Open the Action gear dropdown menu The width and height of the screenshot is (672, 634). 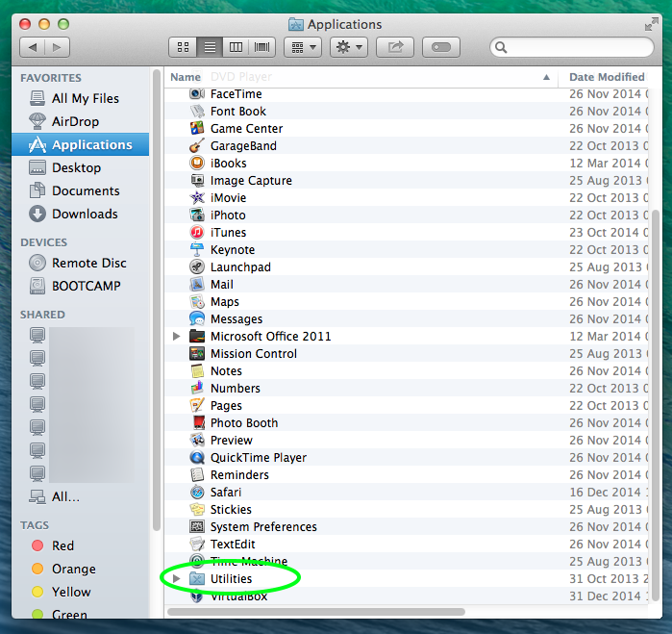(x=347, y=46)
